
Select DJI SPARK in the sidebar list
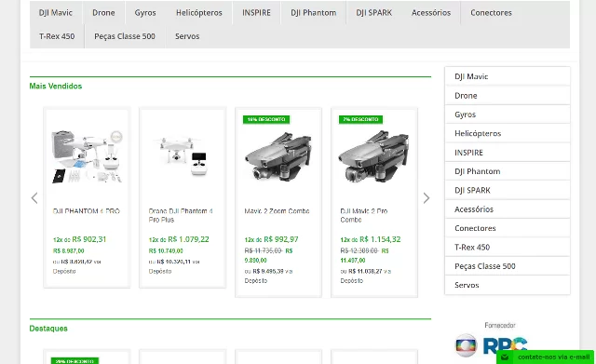(x=508, y=190)
